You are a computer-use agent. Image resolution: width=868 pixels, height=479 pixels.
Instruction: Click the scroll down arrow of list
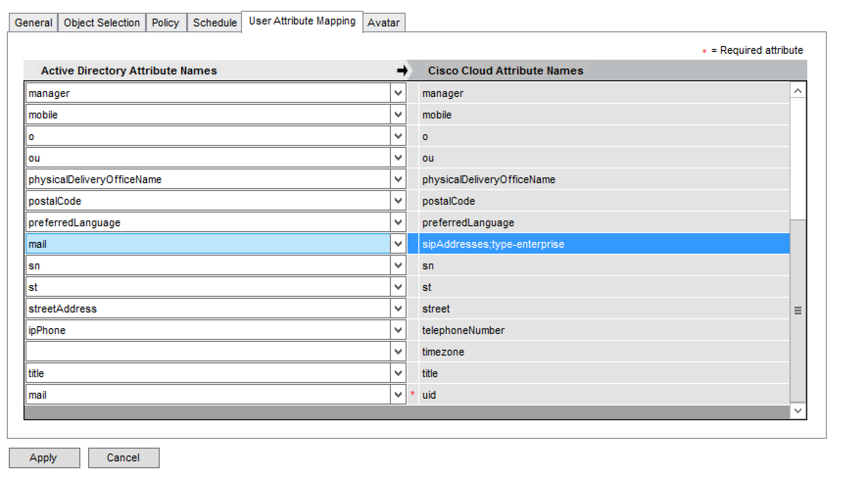[798, 411]
